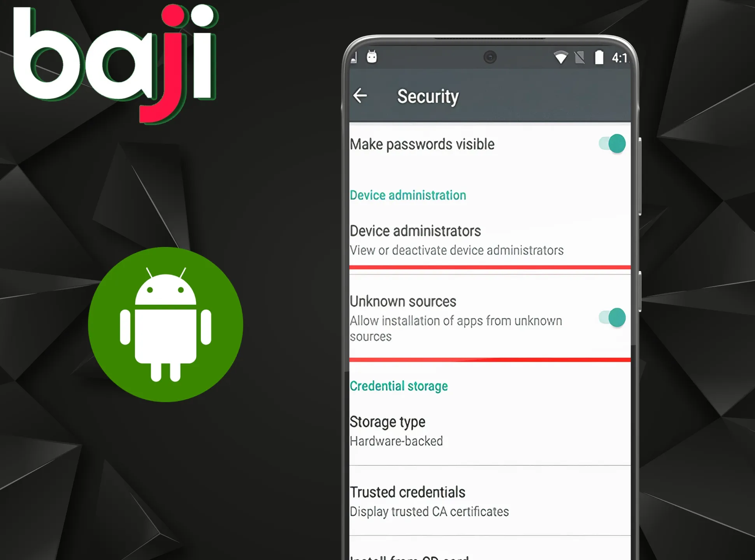Tap the back arrow in Security header
This screenshot has height=560, width=755.
[x=361, y=95]
